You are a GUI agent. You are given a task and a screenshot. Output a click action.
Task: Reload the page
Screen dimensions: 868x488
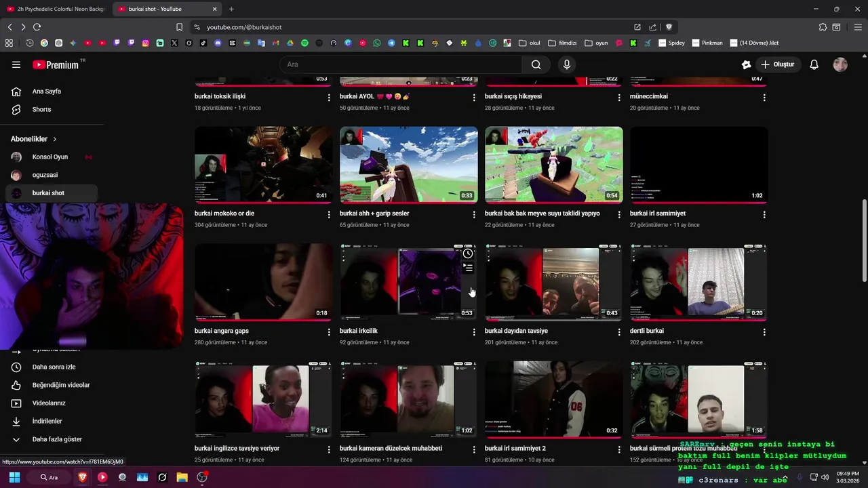[37, 27]
